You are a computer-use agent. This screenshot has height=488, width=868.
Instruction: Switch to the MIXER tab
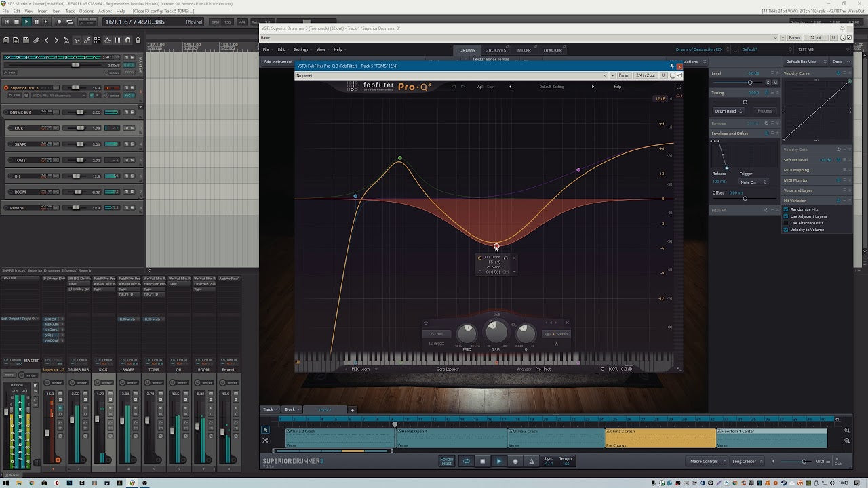524,49
